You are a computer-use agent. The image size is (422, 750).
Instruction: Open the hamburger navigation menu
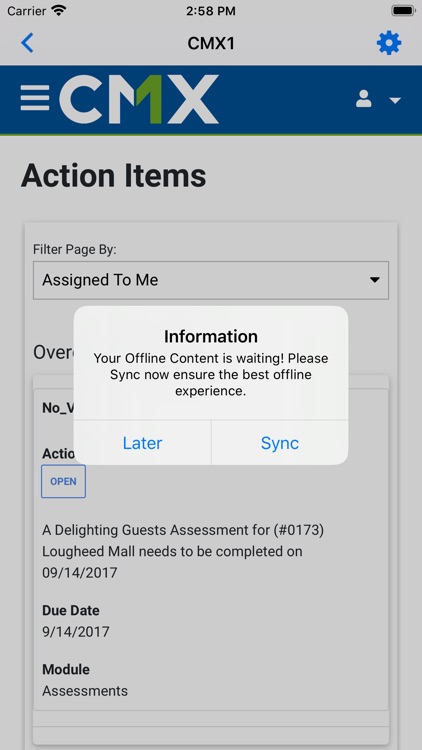pyautogui.click(x=34, y=98)
